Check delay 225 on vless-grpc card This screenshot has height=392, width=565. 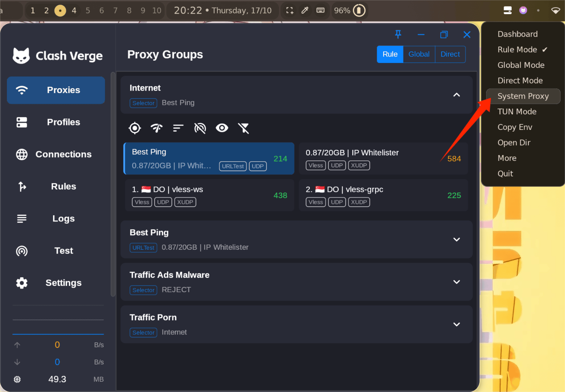(x=454, y=195)
